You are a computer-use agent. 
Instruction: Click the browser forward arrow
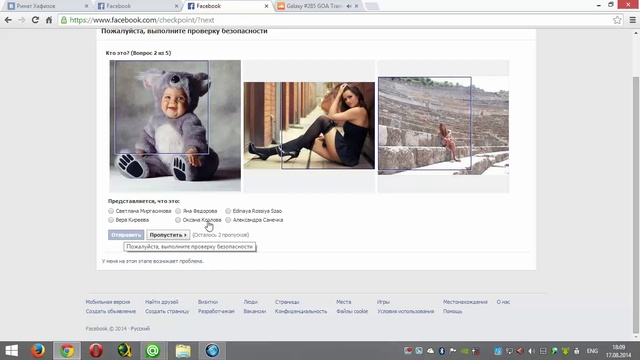(x=22, y=20)
